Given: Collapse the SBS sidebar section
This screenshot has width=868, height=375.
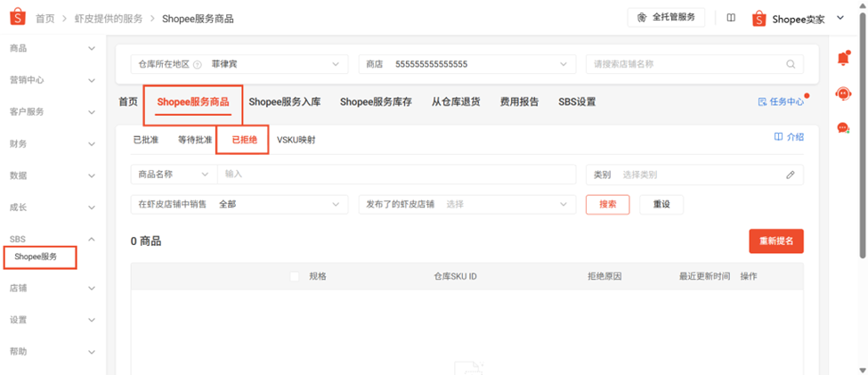Looking at the screenshot, I should pos(92,240).
